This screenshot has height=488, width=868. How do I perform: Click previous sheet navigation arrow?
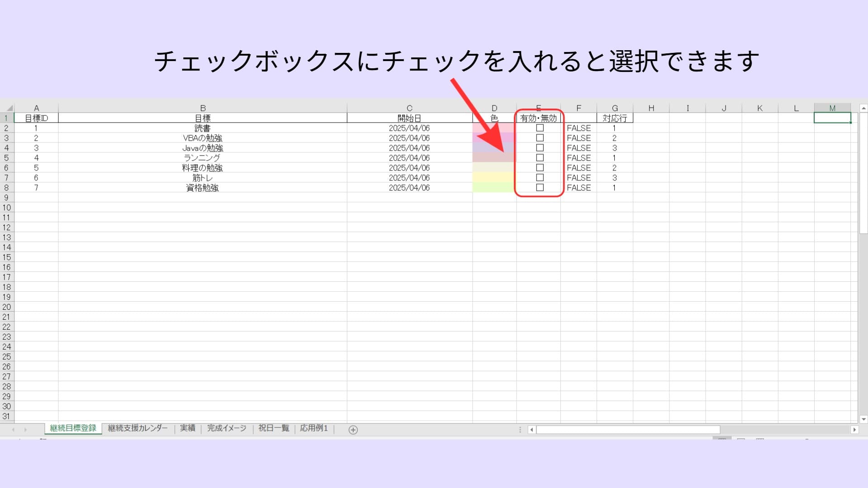13,430
